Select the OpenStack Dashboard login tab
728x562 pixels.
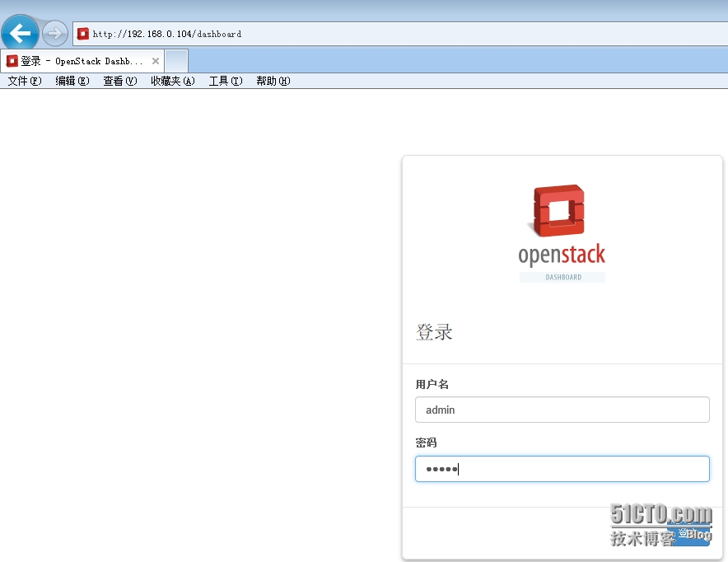pos(78,59)
